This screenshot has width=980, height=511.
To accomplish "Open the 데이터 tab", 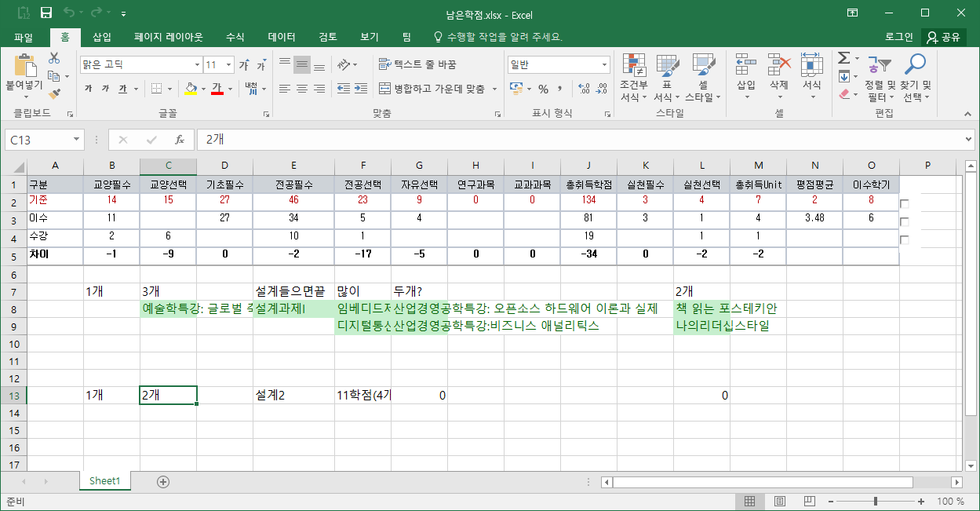I will point(282,37).
